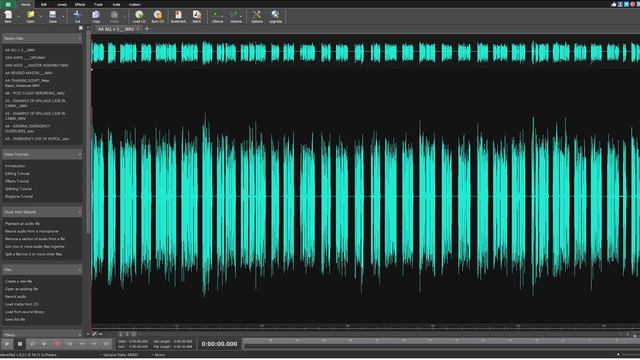The width and height of the screenshot is (640, 360).
Task: Click the greyed Paste toolbar icon
Action: click(114, 16)
